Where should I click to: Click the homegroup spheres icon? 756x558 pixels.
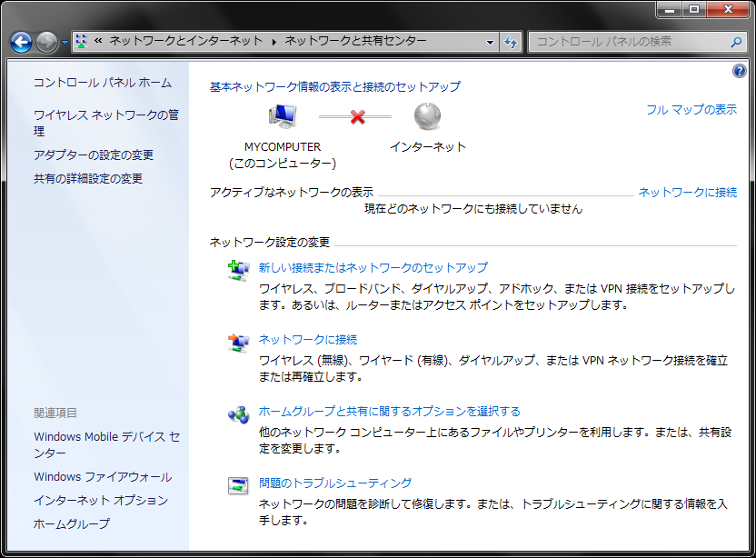pos(239,414)
